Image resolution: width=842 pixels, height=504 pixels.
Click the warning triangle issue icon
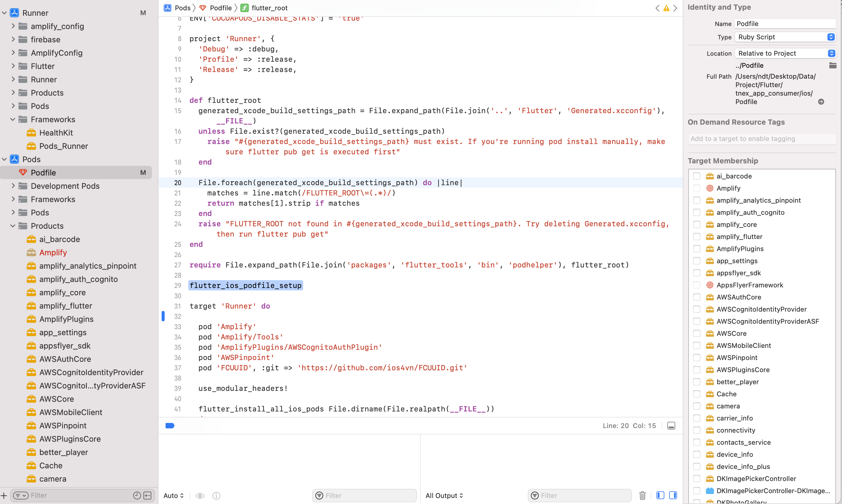coord(666,8)
